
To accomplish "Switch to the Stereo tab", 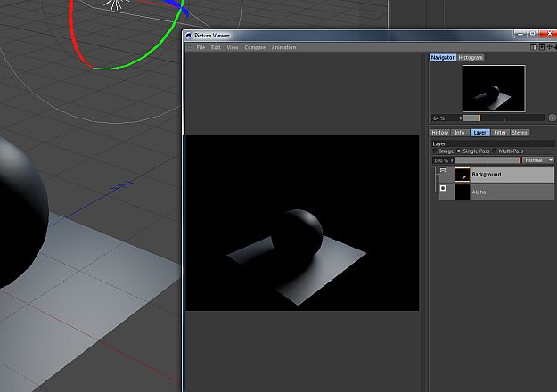I will tap(520, 133).
